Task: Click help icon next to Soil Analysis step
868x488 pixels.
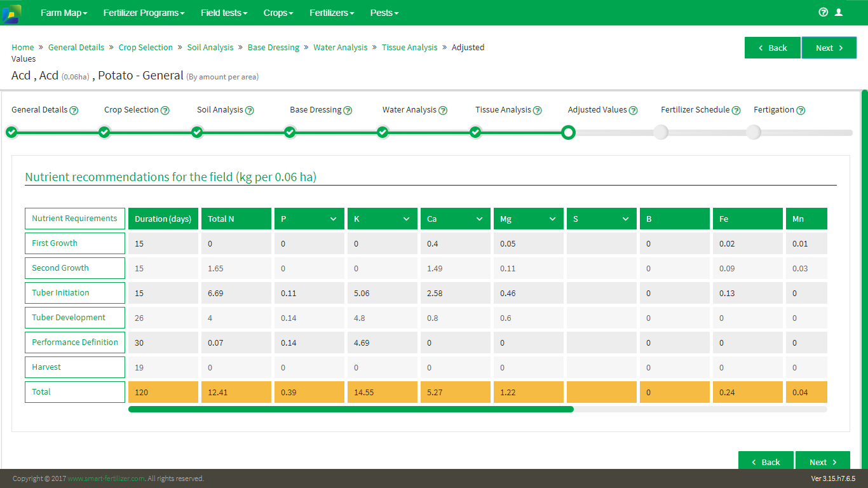Action: pyautogui.click(x=250, y=111)
